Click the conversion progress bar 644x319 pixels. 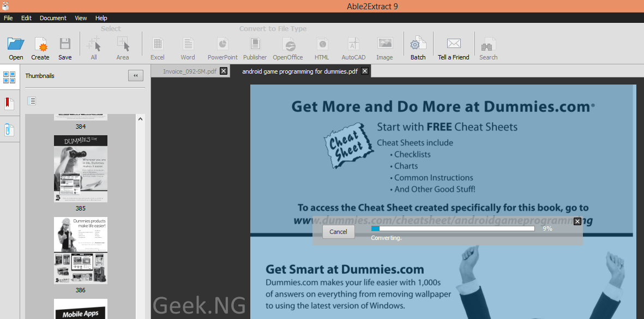453,228
